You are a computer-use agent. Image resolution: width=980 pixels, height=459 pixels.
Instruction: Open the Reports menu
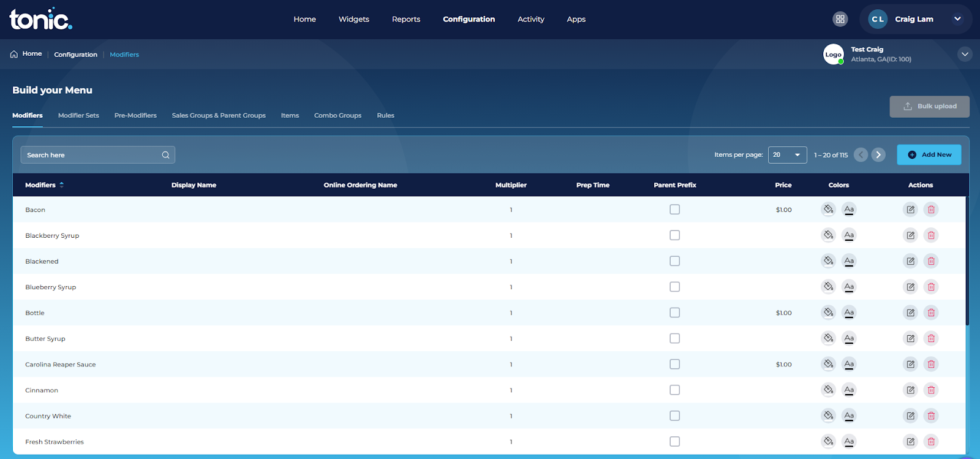[x=406, y=19]
